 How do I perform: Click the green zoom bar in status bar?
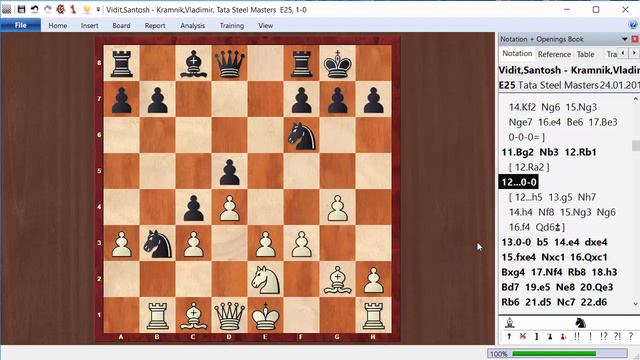(554, 353)
